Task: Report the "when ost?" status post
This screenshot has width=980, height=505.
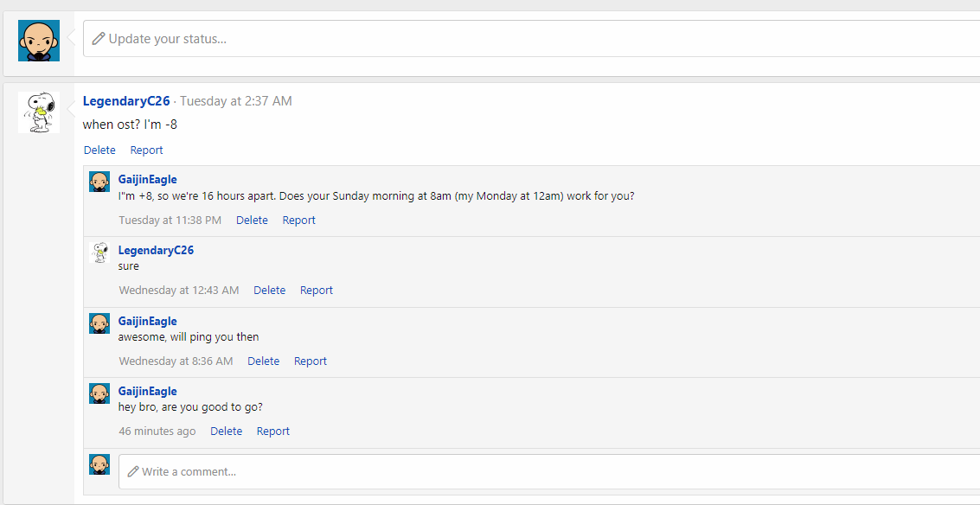Action: pyautogui.click(x=146, y=150)
